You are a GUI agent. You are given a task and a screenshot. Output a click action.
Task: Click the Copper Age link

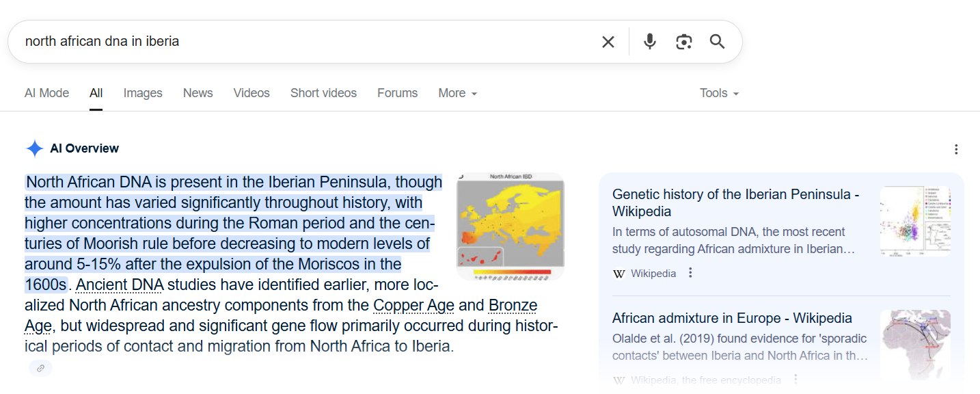click(412, 305)
